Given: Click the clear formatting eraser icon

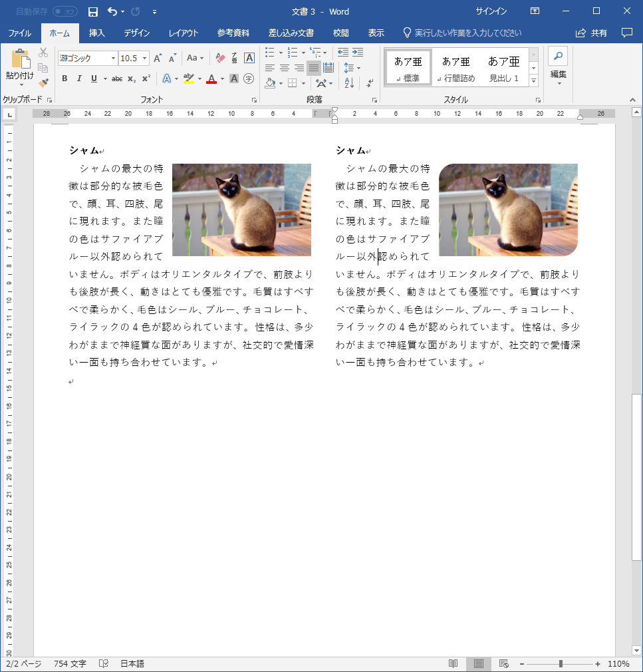Looking at the screenshot, I should (221, 59).
